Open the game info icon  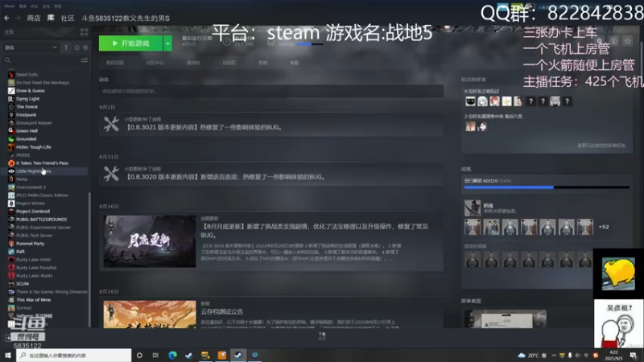click(613, 41)
